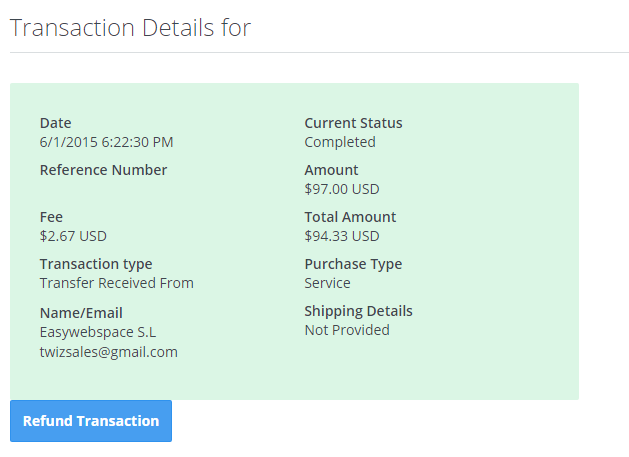Click the Purchase Type label
629x457 pixels.
point(353,264)
